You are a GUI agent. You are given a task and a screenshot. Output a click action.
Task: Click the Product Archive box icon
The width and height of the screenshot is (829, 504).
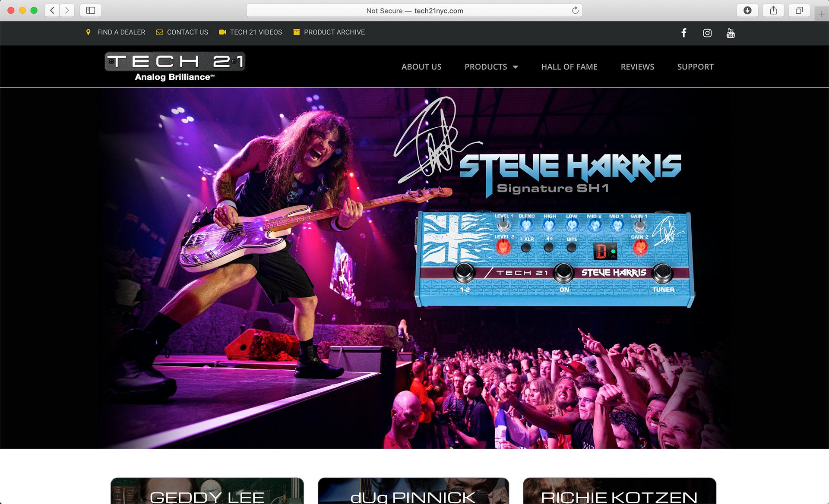297,32
